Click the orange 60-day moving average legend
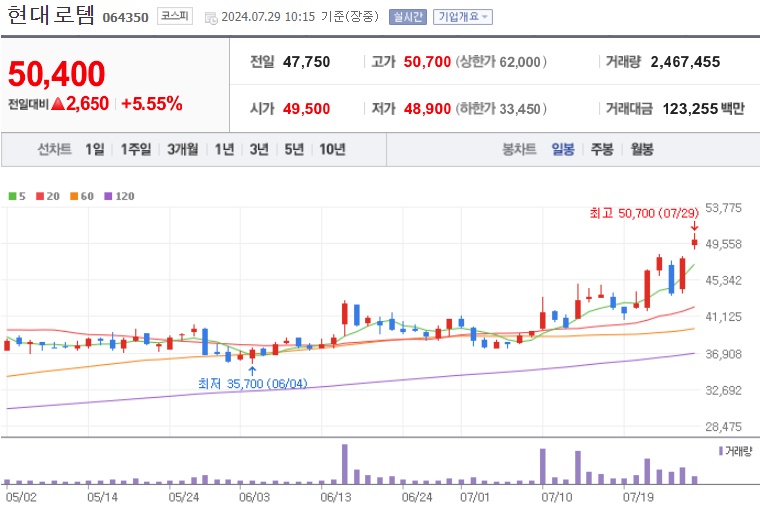The width and height of the screenshot is (760, 510). pyautogui.click(x=82, y=196)
